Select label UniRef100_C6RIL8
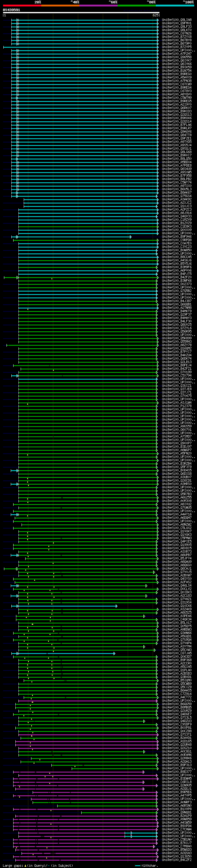The height and width of the screenshot is (868, 197). [177, 782]
